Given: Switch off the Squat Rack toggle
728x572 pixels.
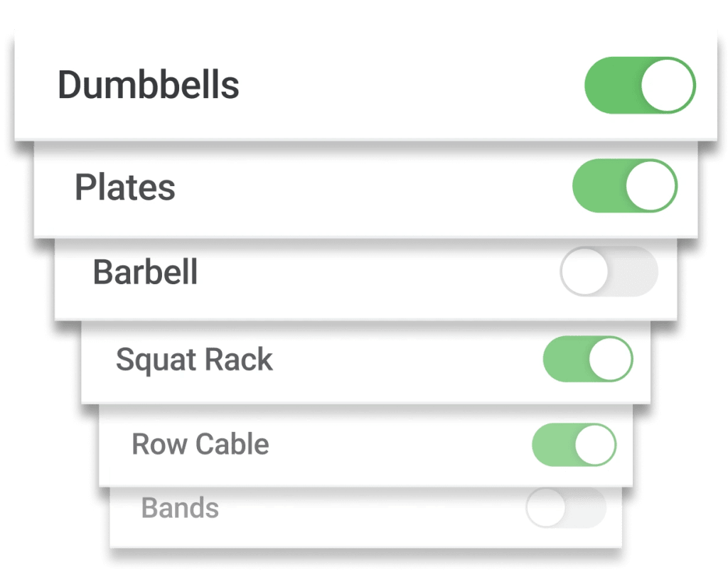Looking at the screenshot, I should 587,359.
